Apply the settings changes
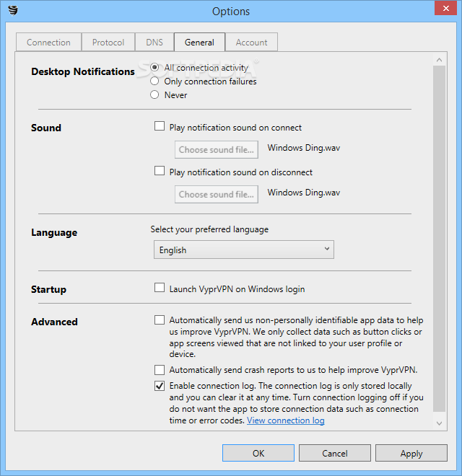This screenshot has width=462, height=476. tap(411, 453)
